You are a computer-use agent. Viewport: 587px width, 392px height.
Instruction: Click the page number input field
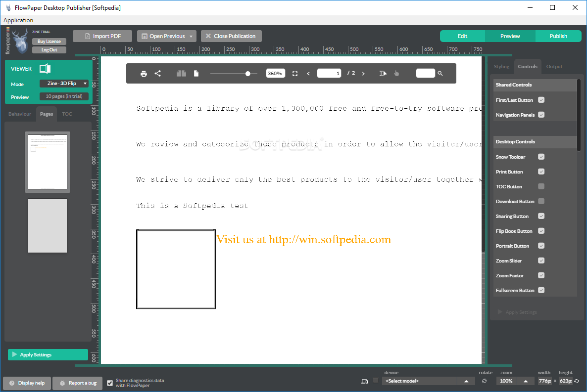click(329, 73)
